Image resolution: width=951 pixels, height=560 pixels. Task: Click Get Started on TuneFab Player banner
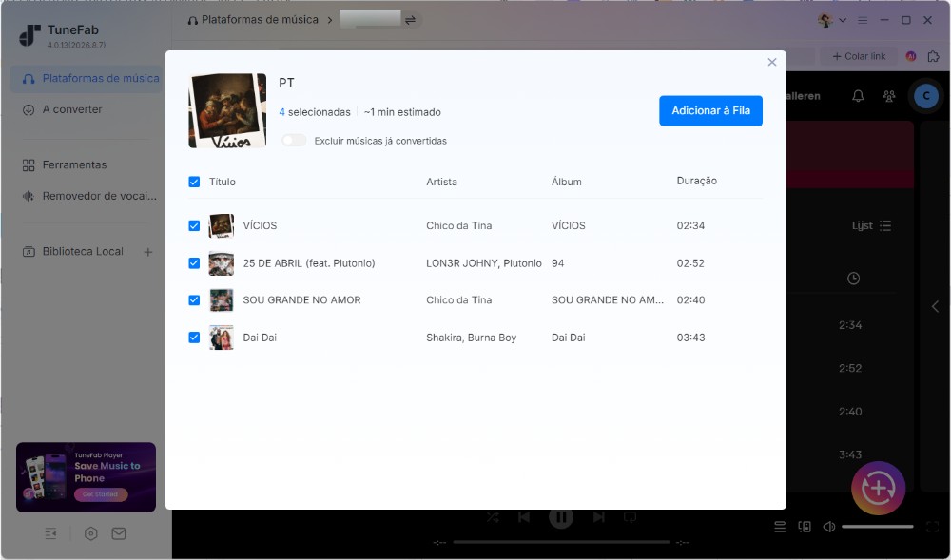click(x=101, y=494)
